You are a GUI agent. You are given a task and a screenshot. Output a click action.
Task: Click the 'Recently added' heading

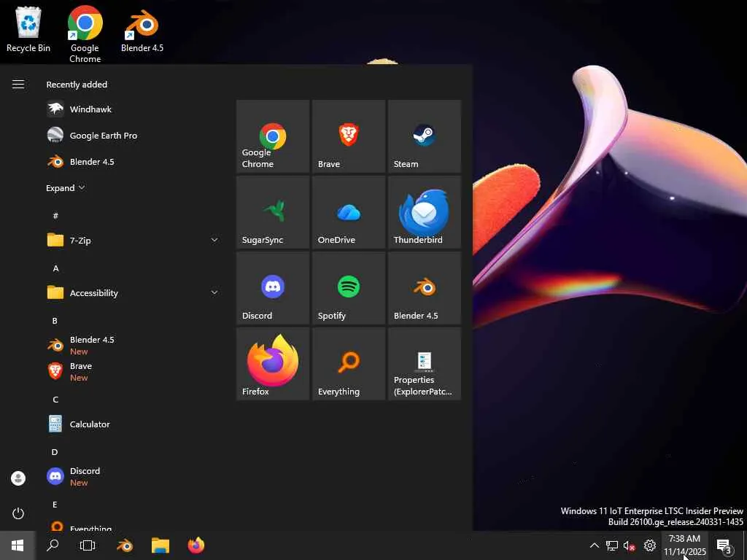[x=77, y=85]
